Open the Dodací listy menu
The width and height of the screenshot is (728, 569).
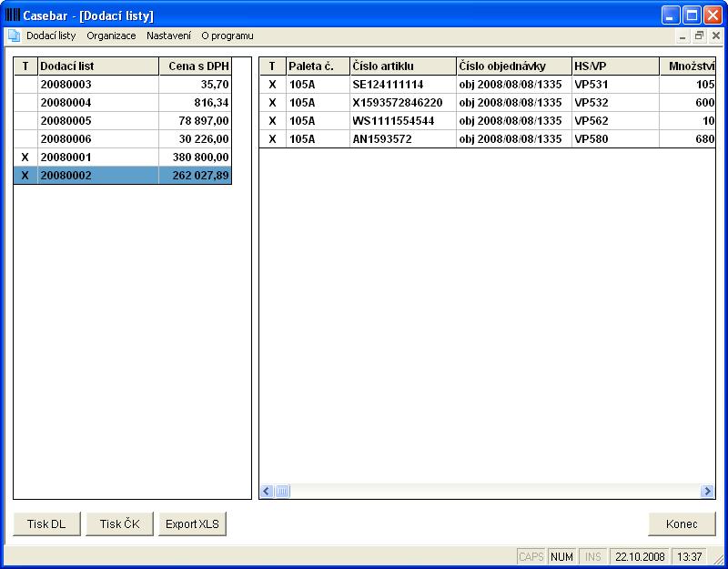point(51,36)
